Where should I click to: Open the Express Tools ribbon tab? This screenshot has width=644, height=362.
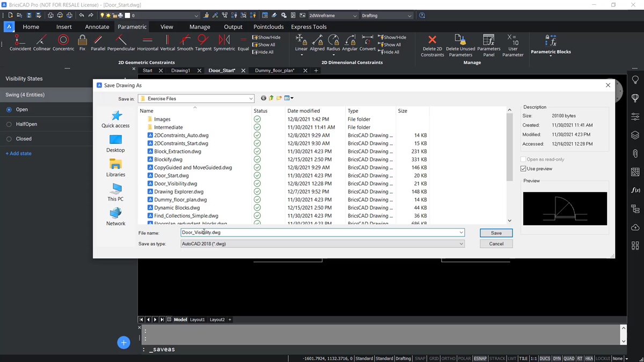[x=309, y=27]
